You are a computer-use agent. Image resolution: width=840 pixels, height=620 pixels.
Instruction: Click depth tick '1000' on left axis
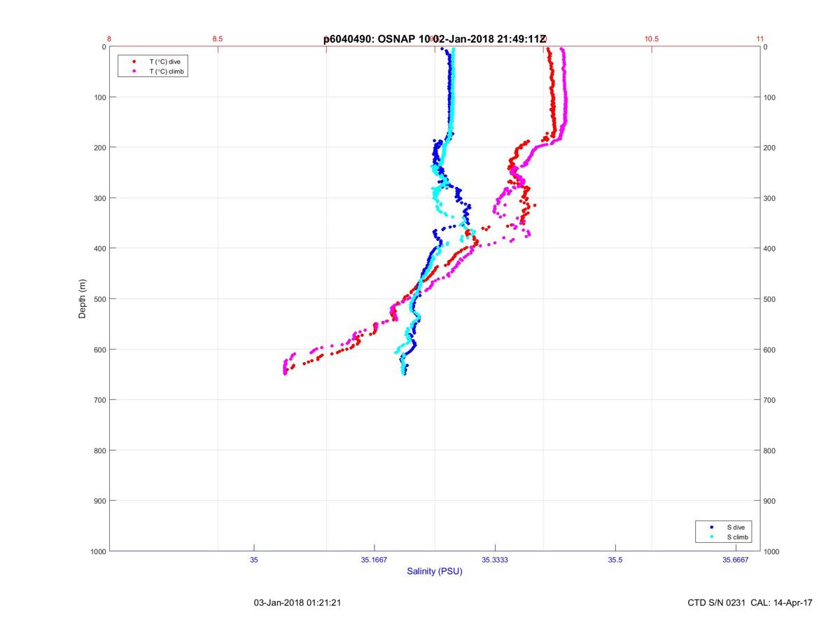click(x=97, y=551)
